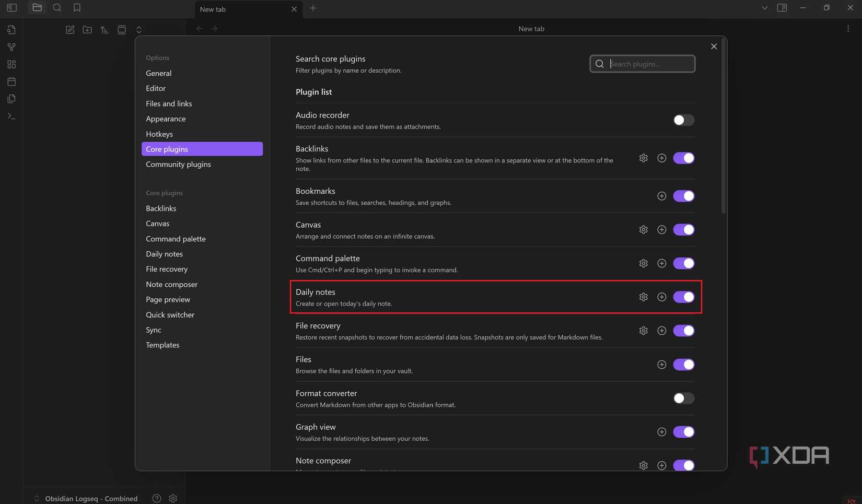Image resolution: width=862 pixels, height=504 pixels.
Task: Switch to Community plugins section
Action: pos(178,164)
